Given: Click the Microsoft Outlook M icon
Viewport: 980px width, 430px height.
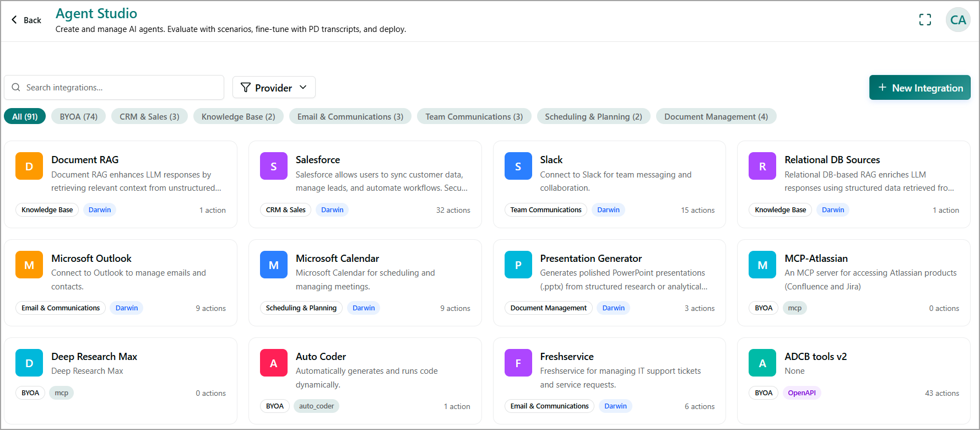Looking at the screenshot, I should pos(29,265).
